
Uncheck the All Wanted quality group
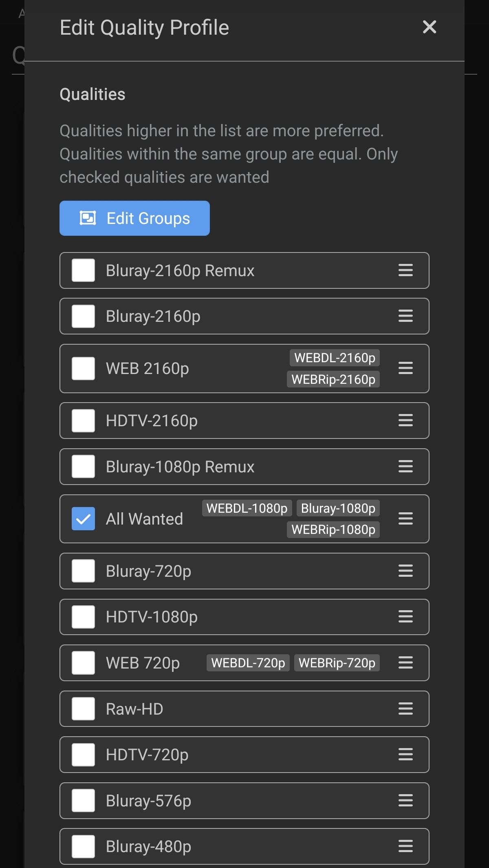(84, 519)
